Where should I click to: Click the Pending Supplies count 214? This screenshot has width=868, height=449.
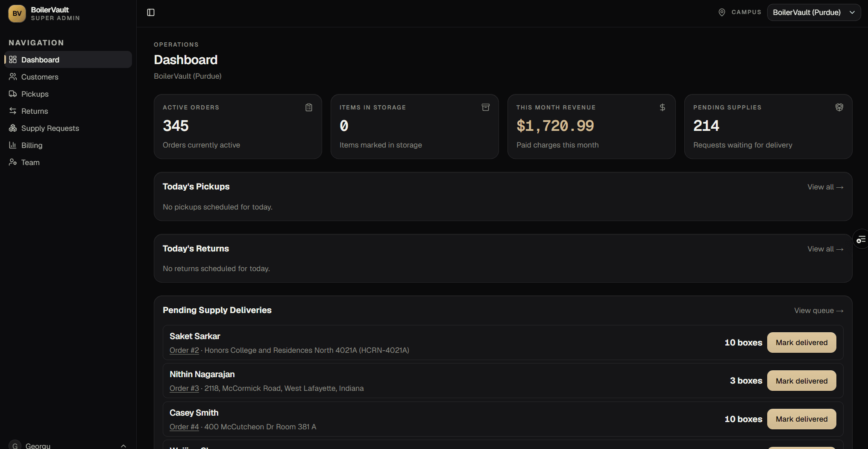pyautogui.click(x=706, y=126)
